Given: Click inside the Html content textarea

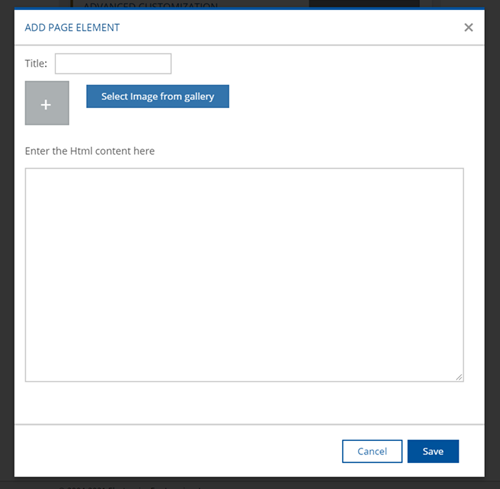Looking at the screenshot, I should [x=244, y=275].
